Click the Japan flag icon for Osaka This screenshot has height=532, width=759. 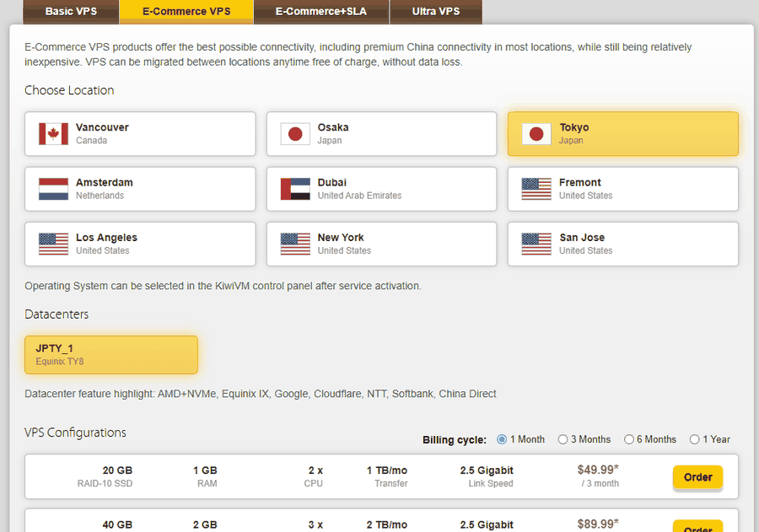pyautogui.click(x=295, y=134)
